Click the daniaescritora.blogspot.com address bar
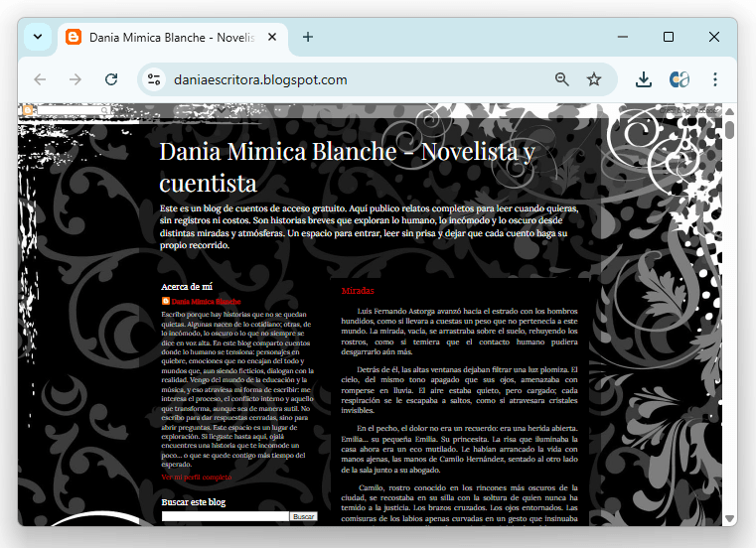The image size is (756, 548). tap(260, 79)
